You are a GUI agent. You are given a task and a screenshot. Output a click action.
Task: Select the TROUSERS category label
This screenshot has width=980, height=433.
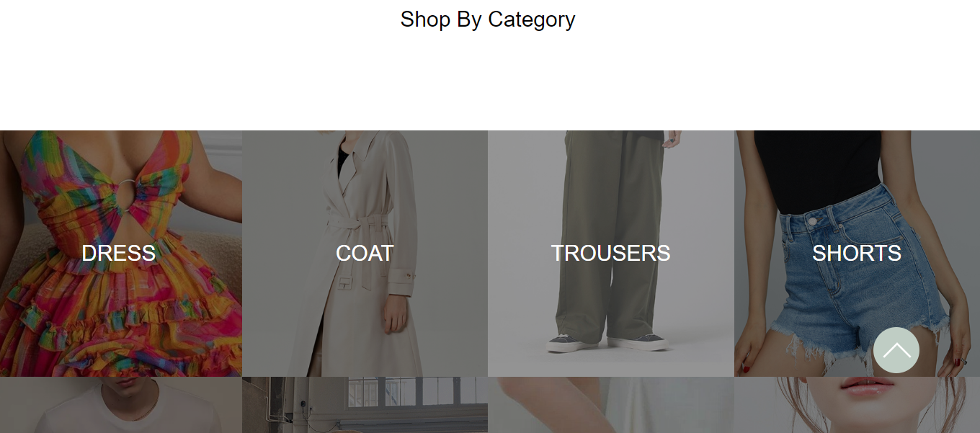(x=610, y=254)
